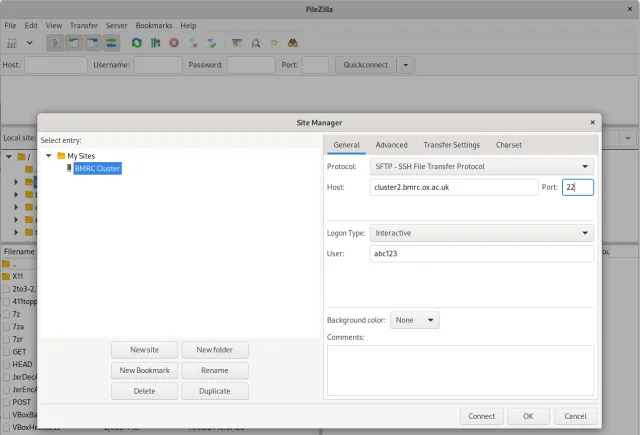Switch to the Advanced tab
This screenshot has width=640, height=435.
(391, 145)
